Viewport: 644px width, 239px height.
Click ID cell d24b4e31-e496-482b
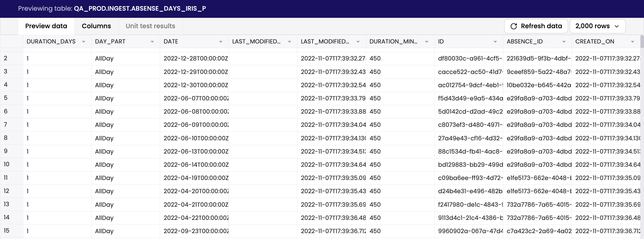click(x=469, y=191)
